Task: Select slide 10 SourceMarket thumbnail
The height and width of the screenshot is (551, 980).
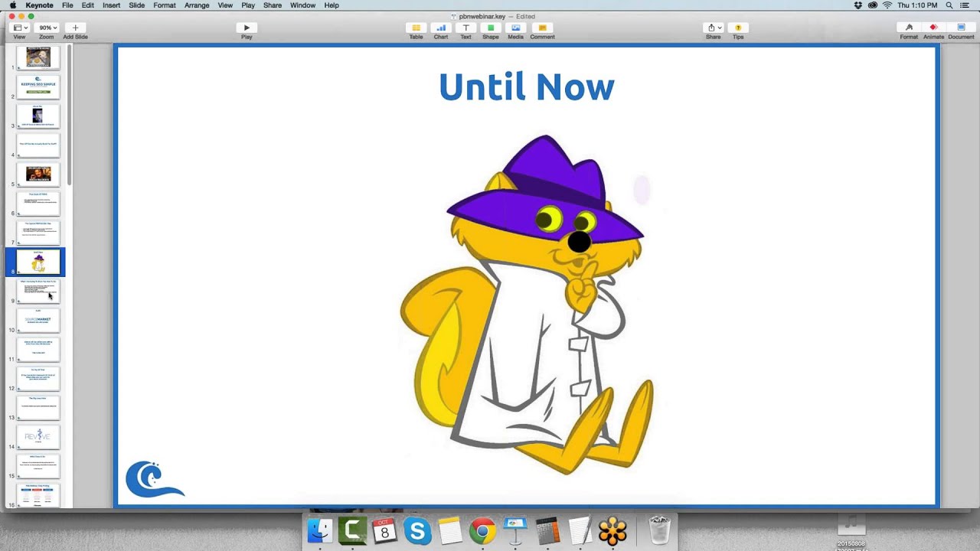Action: [38, 320]
